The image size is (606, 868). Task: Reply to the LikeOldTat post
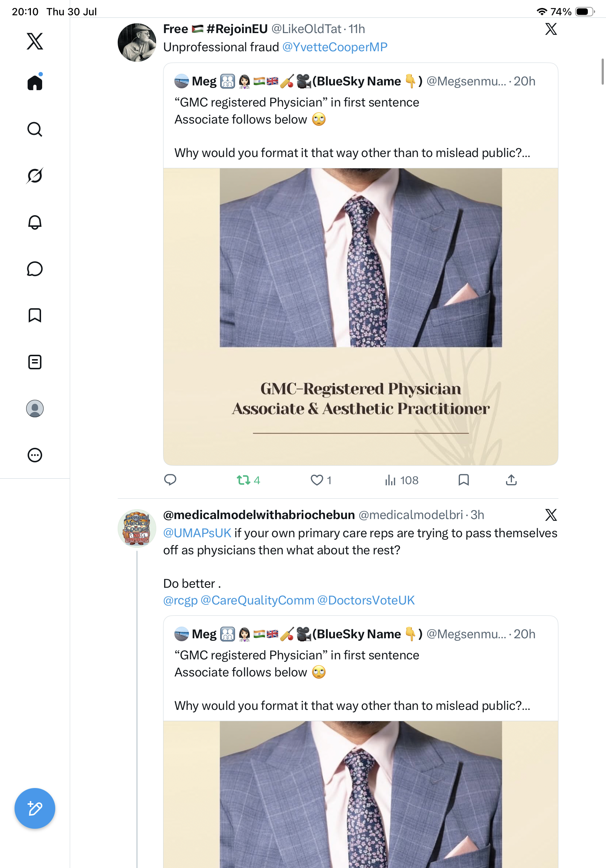pyautogui.click(x=170, y=480)
